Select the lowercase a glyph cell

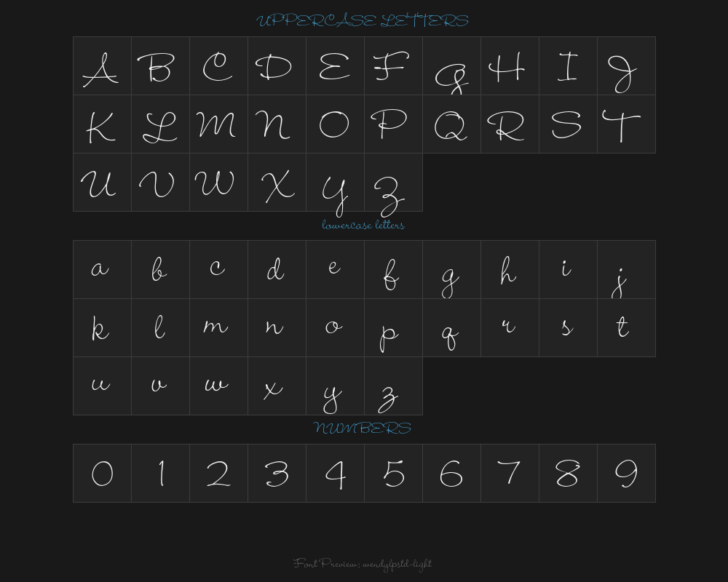coord(102,270)
